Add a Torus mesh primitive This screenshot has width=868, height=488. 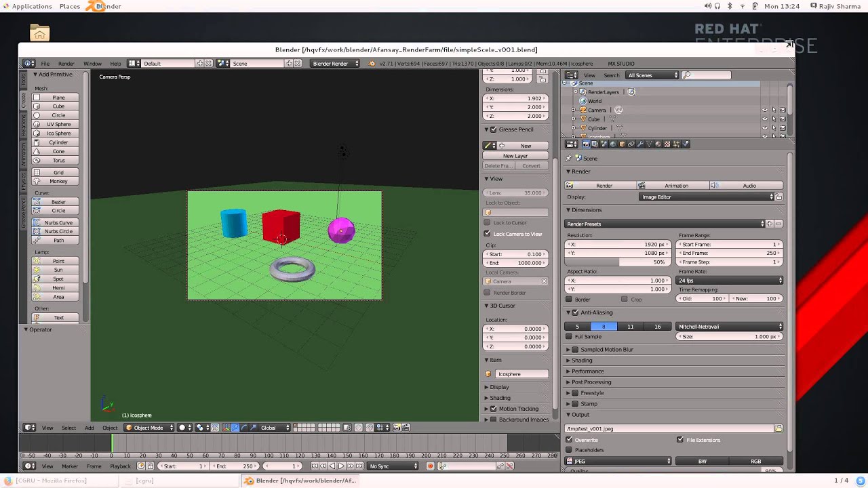click(56, 160)
